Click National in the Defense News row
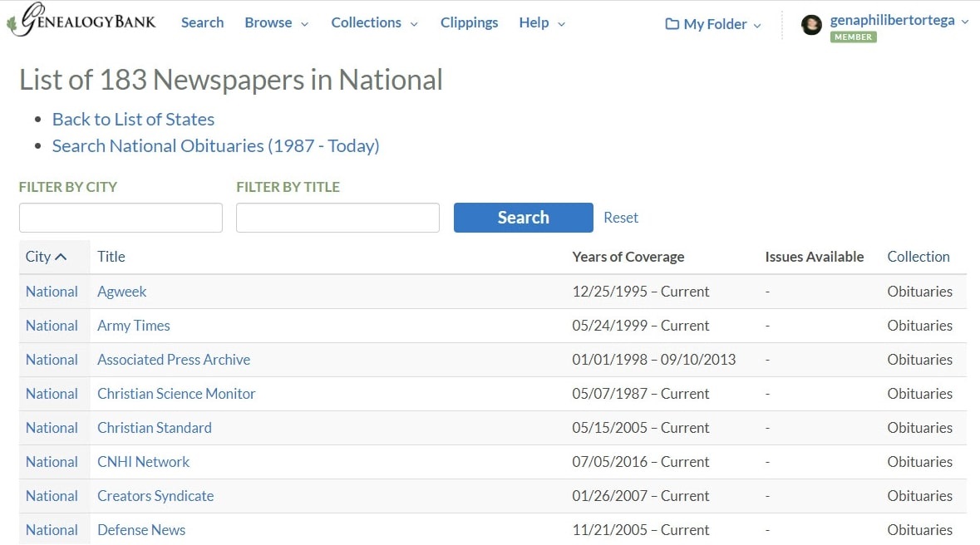980x545 pixels. (x=52, y=530)
